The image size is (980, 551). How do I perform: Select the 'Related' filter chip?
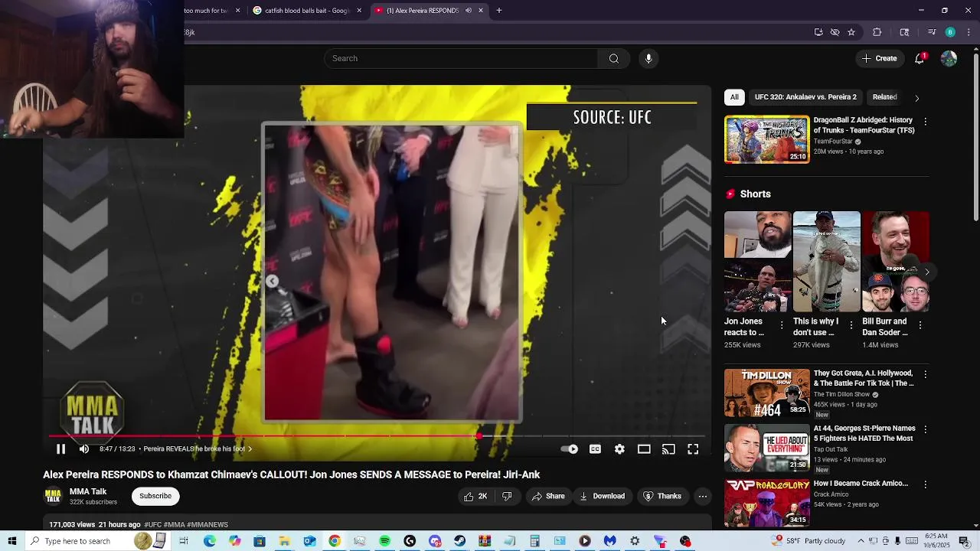coord(884,97)
